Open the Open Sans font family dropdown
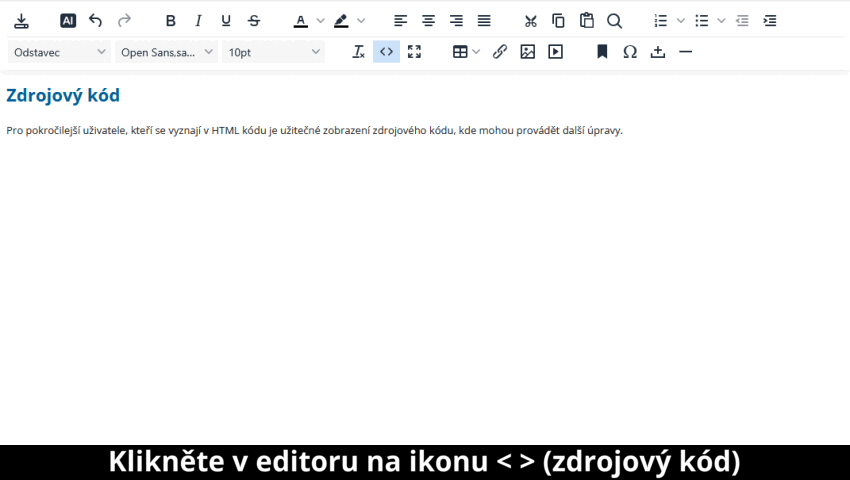Screen dimensions: 850x480 [x=166, y=52]
